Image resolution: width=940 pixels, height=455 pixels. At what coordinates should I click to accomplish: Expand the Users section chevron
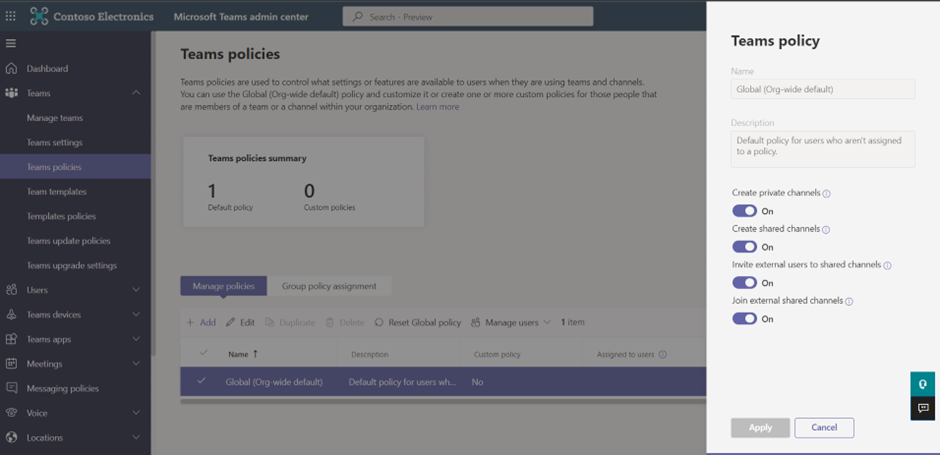136,290
